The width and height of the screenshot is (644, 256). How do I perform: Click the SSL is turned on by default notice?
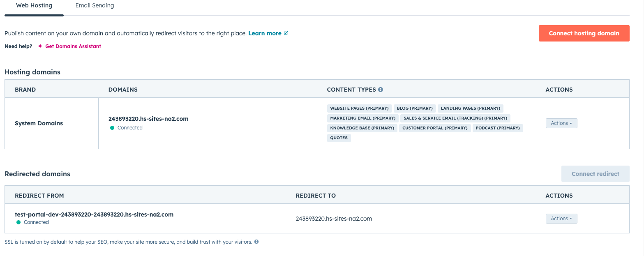coord(128,242)
